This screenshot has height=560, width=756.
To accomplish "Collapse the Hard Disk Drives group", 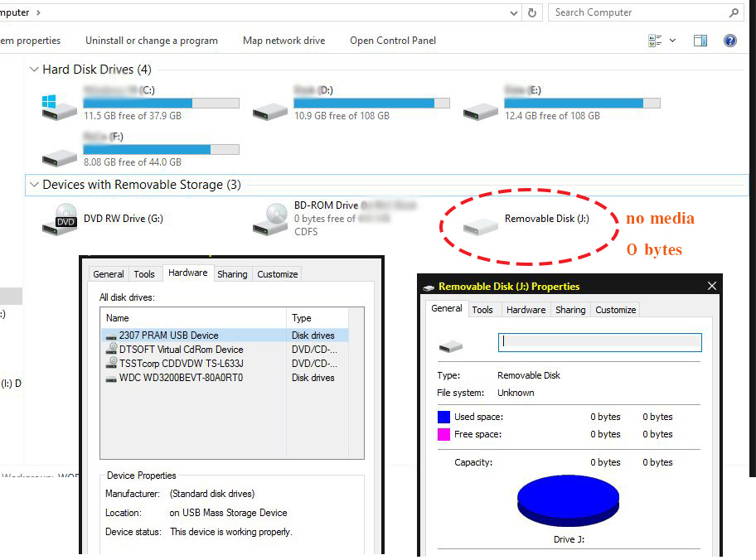I will pos(34,70).
